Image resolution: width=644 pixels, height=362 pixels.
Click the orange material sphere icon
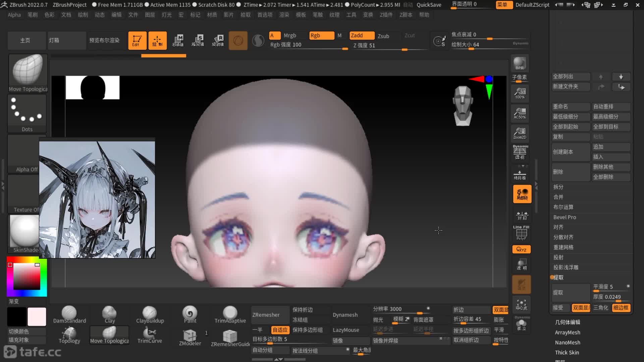coord(238,41)
